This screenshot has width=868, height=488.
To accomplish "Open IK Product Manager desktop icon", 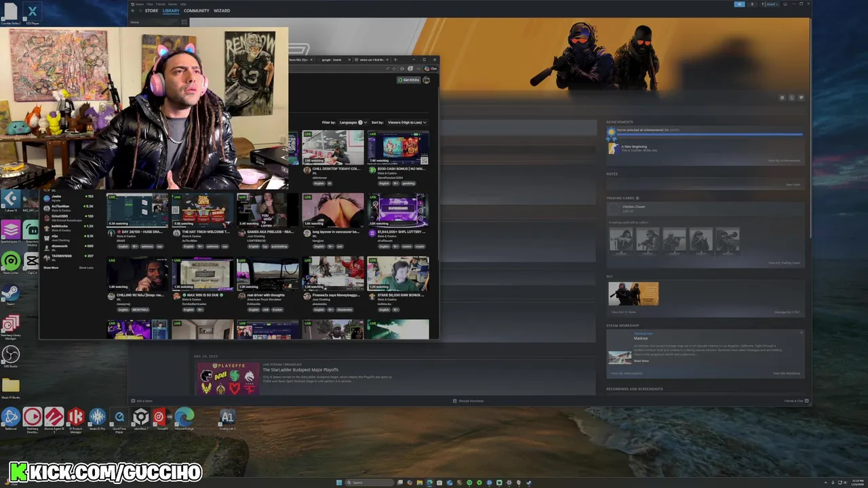I will (x=75, y=418).
